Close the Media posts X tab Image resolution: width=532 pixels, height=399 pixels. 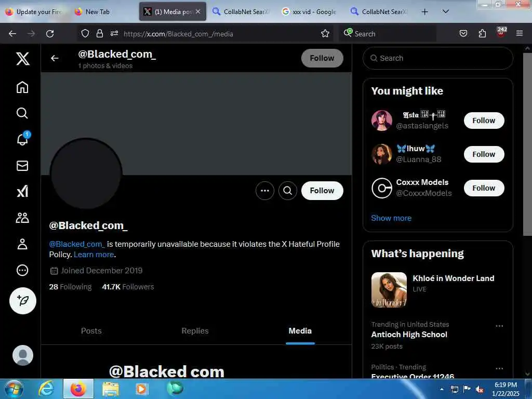pyautogui.click(x=198, y=12)
